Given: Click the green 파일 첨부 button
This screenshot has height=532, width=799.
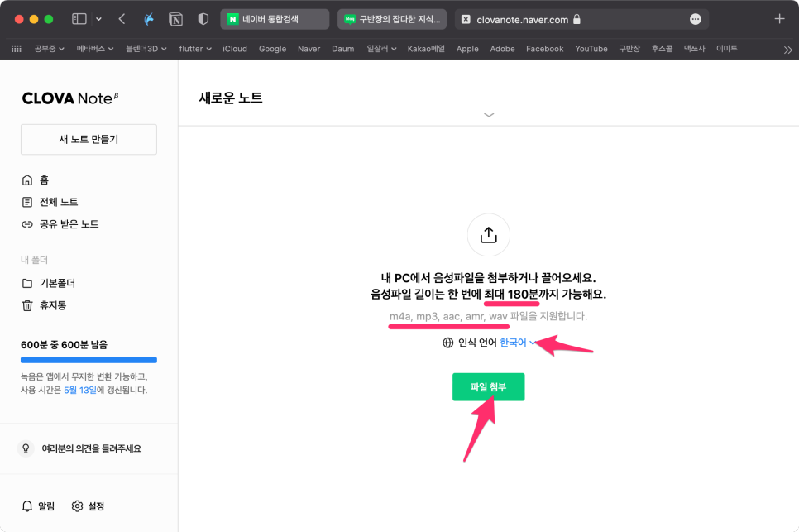Looking at the screenshot, I should click(488, 386).
